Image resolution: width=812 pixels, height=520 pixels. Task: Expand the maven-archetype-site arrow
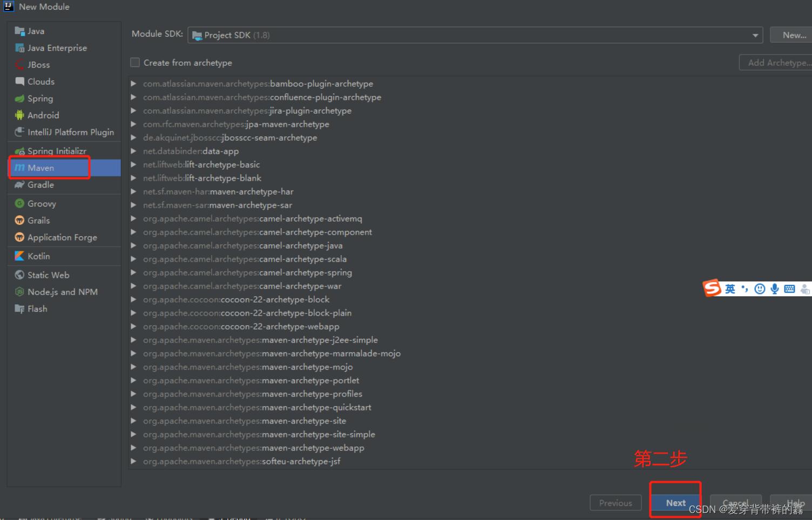[x=133, y=421]
